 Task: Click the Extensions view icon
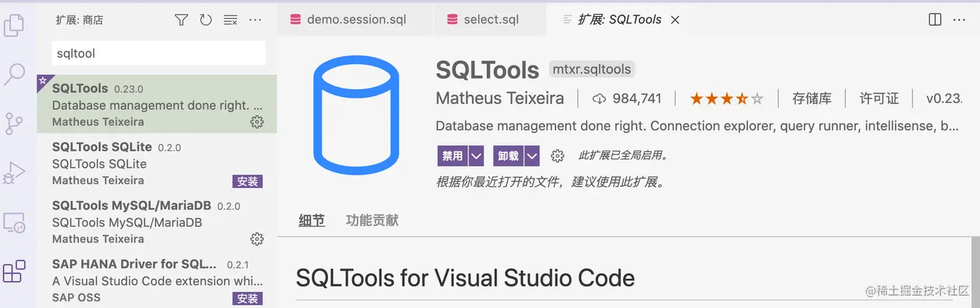click(14, 271)
